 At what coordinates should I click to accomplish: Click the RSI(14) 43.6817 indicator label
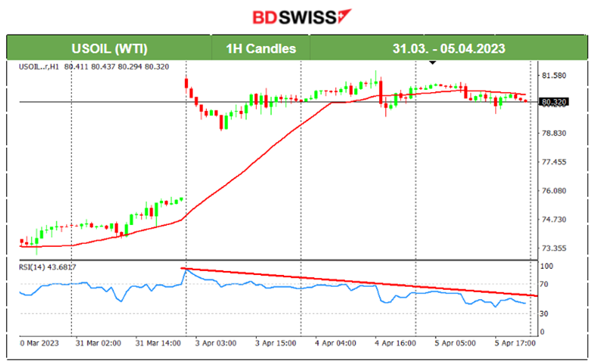(48, 267)
